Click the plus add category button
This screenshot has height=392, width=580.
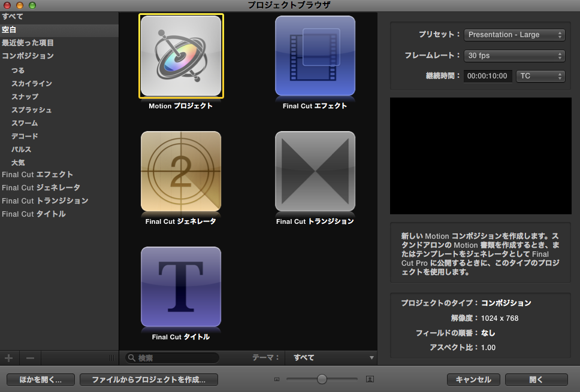click(9, 358)
